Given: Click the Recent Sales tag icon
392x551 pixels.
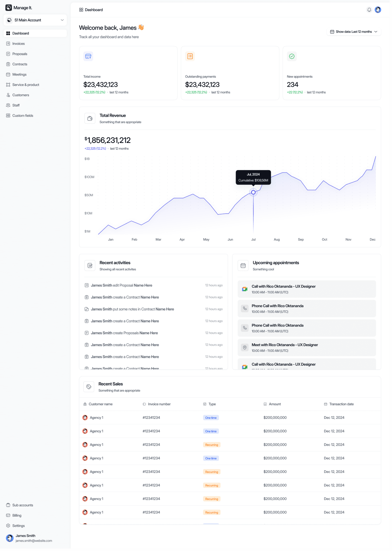Looking at the screenshot, I should pyautogui.click(x=89, y=387).
